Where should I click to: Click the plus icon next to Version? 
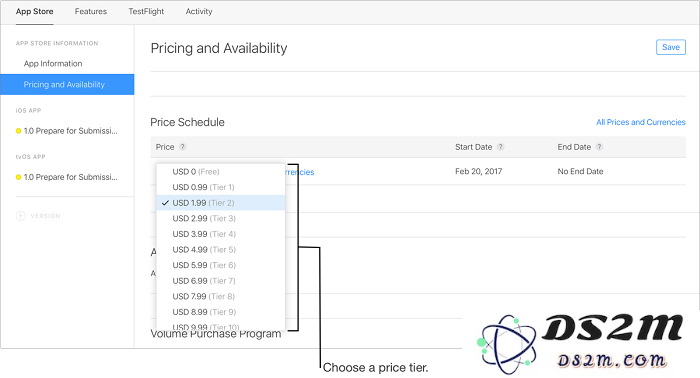21,216
